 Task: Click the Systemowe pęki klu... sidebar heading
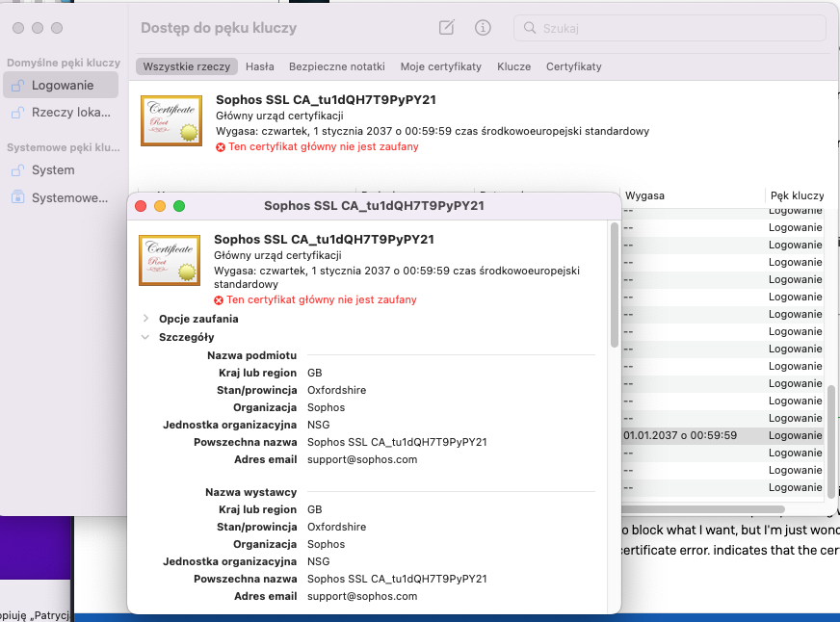[64, 147]
